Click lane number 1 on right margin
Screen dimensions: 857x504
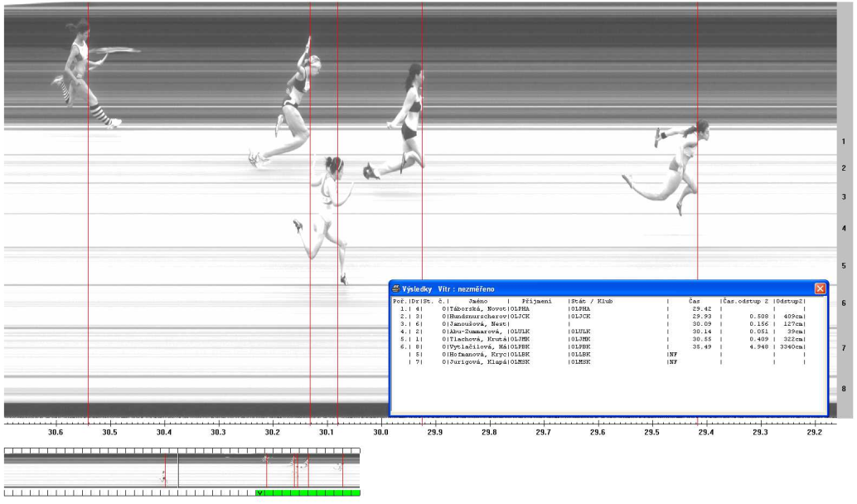pyautogui.click(x=844, y=142)
